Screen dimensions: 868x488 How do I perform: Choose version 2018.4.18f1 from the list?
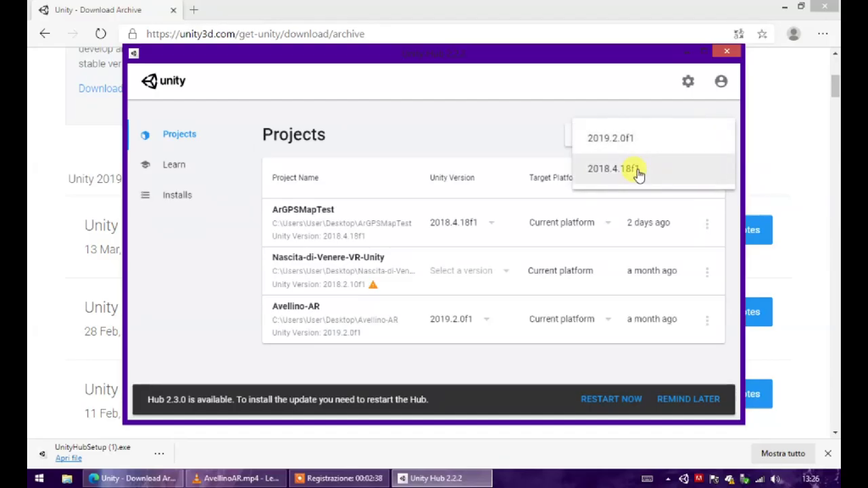[611, 169]
